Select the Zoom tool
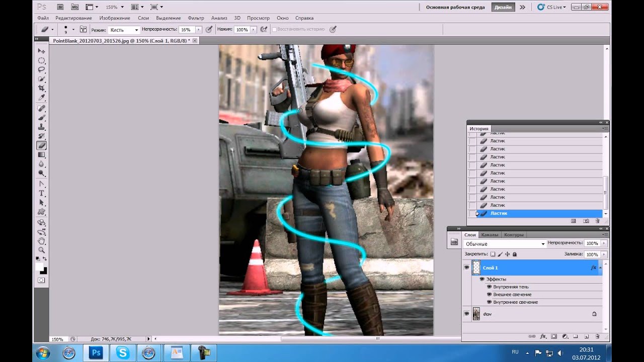 pos(42,250)
